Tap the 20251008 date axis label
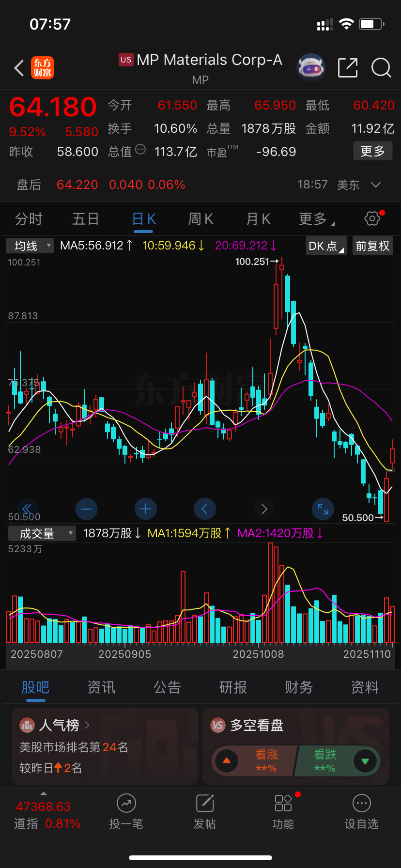 pyautogui.click(x=258, y=654)
